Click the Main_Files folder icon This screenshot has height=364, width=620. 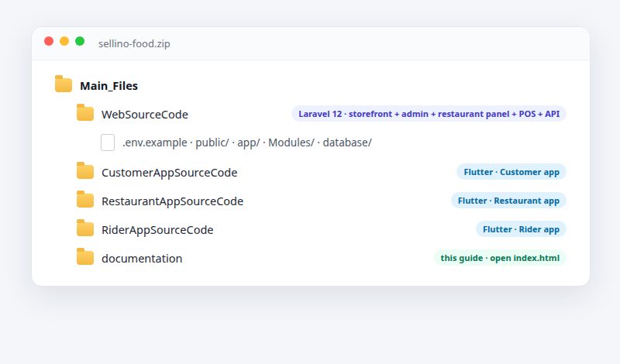(64, 84)
